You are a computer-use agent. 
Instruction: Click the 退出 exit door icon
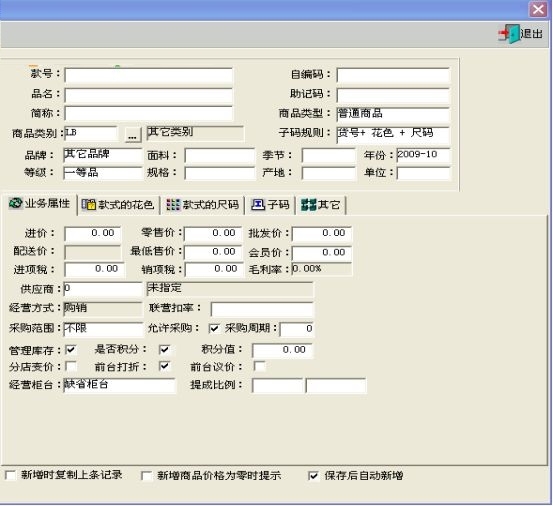pos(509,34)
